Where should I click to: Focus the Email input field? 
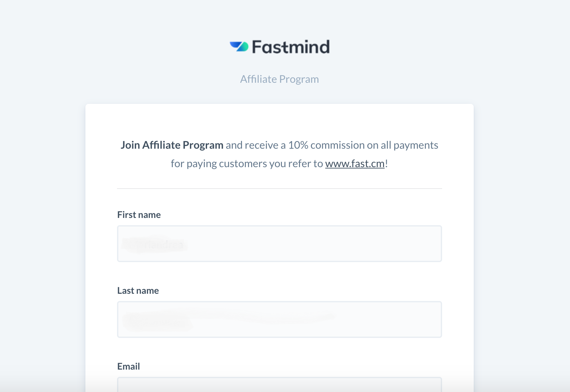279,385
